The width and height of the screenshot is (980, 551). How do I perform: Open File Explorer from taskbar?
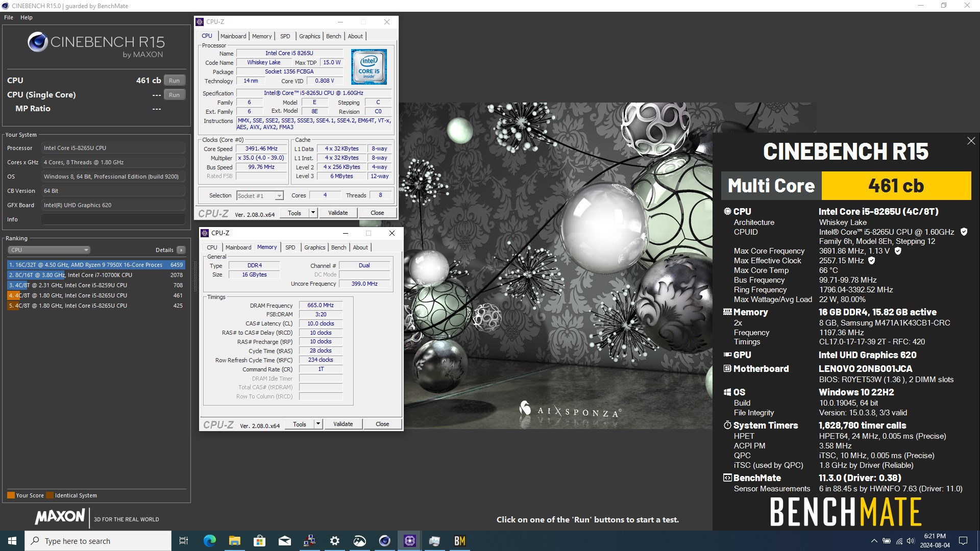click(234, 541)
